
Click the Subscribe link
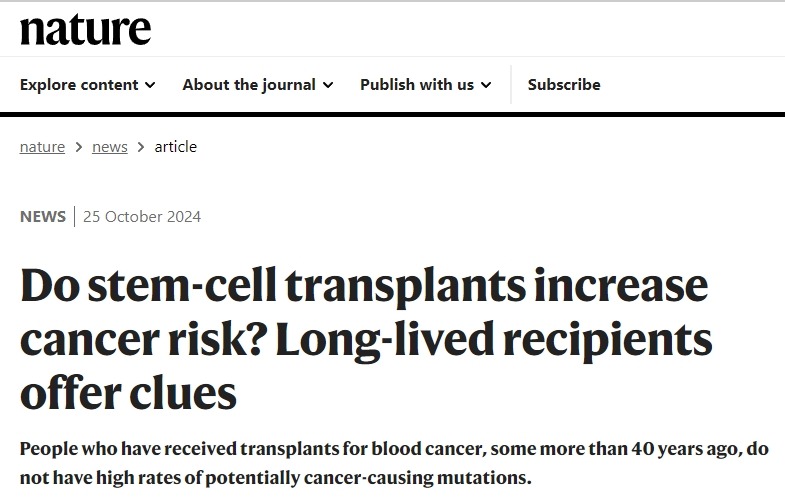point(564,85)
